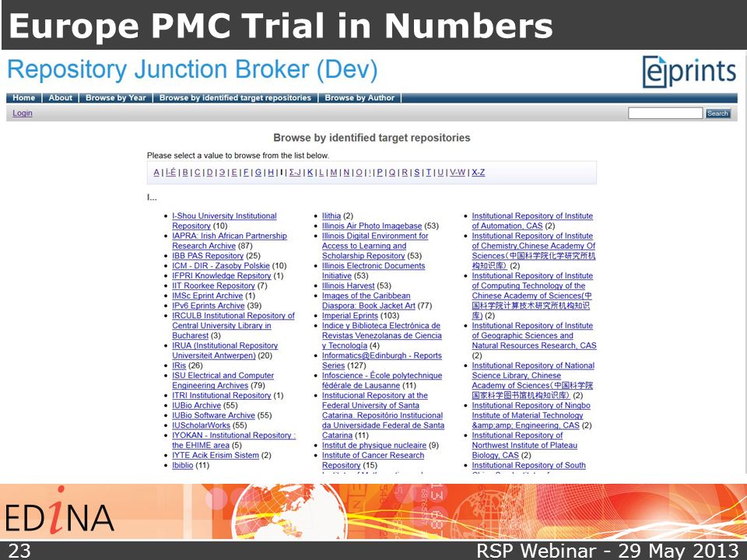Jump to letter G in the index
This screenshot has height=560, width=747.
[x=258, y=173]
